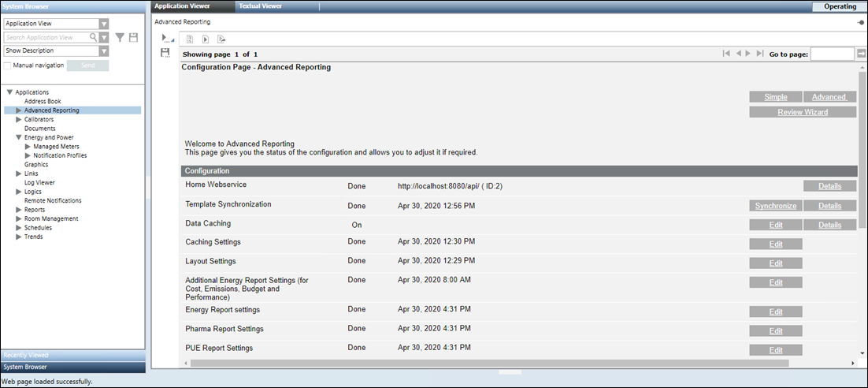
Task: Expand the Calibrators tree node
Action: coord(18,120)
